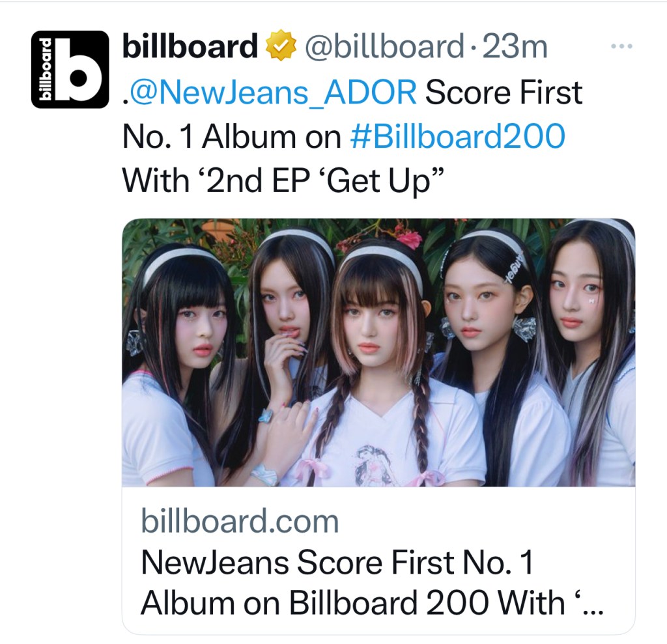667x644 pixels.
Task: Visit the @billboard handle
Action: coord(384,46)
